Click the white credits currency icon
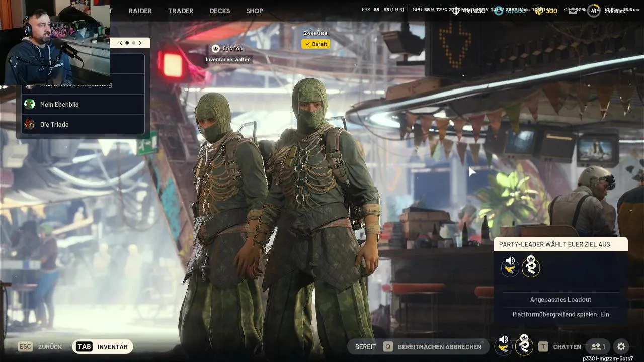 tap(456, 10)
